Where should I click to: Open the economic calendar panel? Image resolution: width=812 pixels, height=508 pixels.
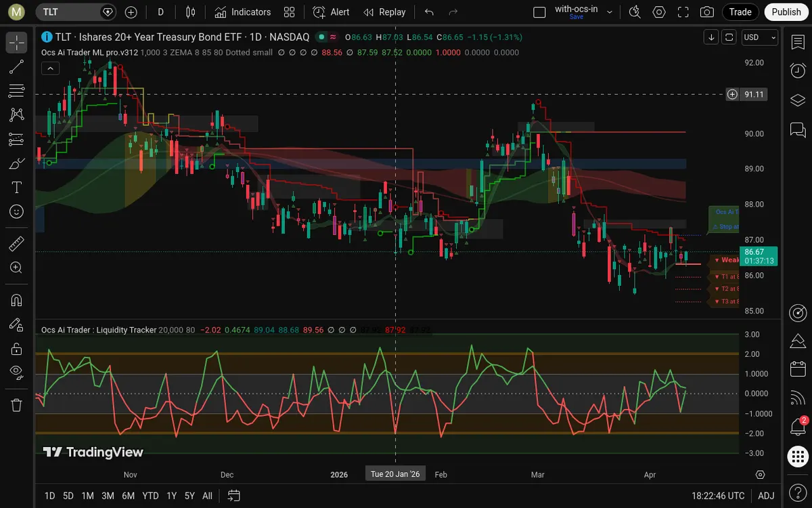(x=798, y=369)
